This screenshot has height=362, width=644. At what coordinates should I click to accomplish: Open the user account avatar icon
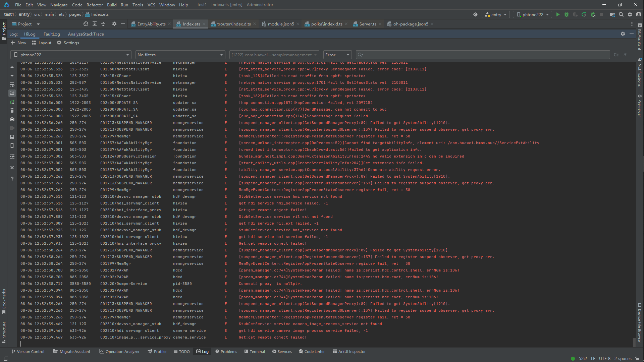[639, 14]
